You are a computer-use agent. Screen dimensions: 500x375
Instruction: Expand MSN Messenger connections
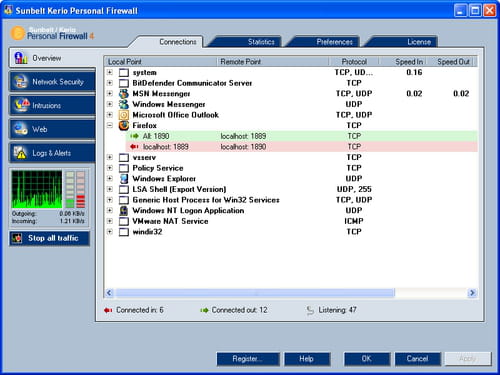(x=110, y=94)
